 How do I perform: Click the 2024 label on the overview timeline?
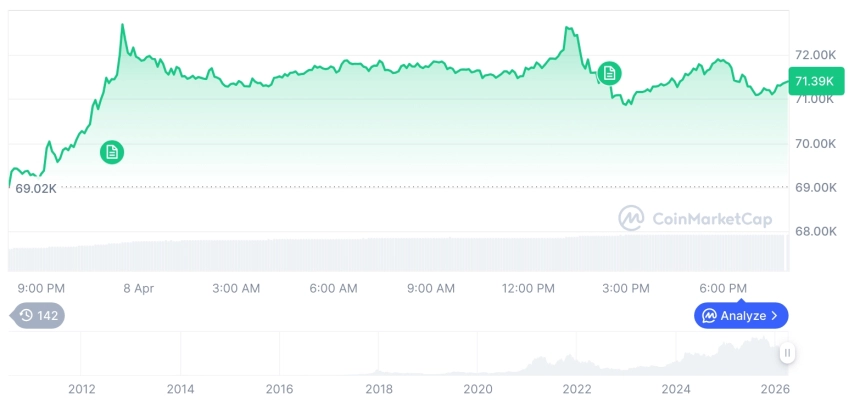point(676,388)
